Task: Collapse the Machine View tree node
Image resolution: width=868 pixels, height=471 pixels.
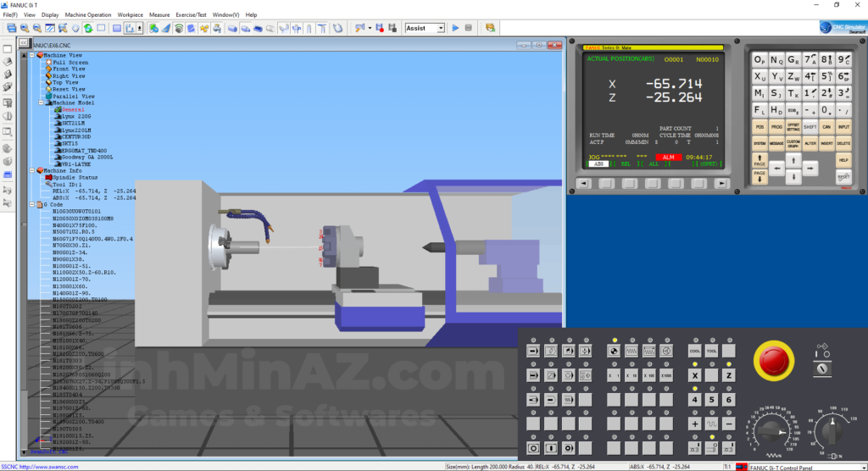Action: (32, 55)
